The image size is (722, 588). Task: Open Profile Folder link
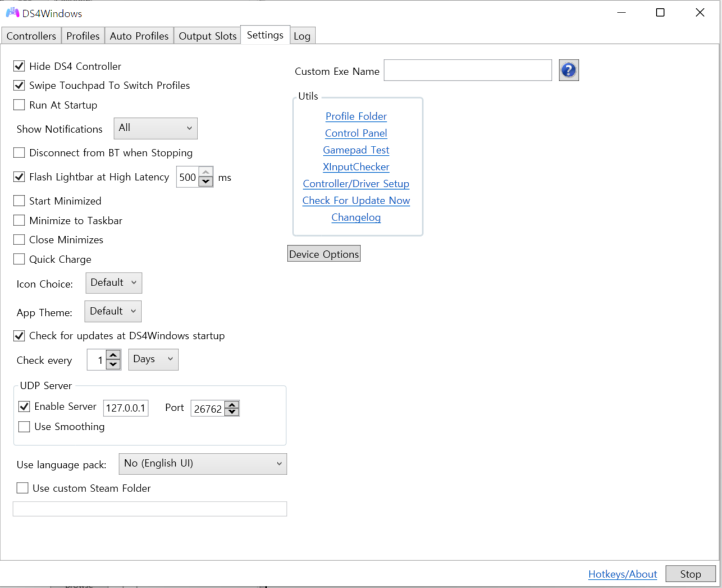356,116
